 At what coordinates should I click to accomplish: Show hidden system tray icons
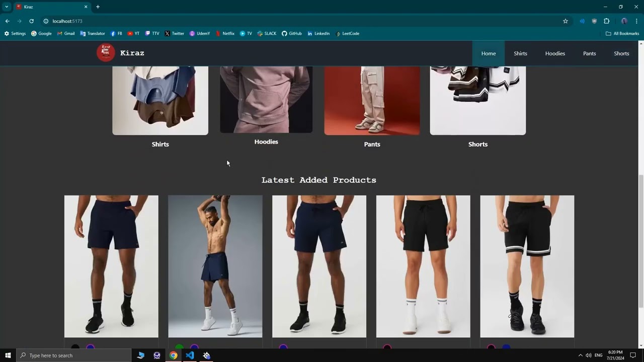[x=580, y=355]
